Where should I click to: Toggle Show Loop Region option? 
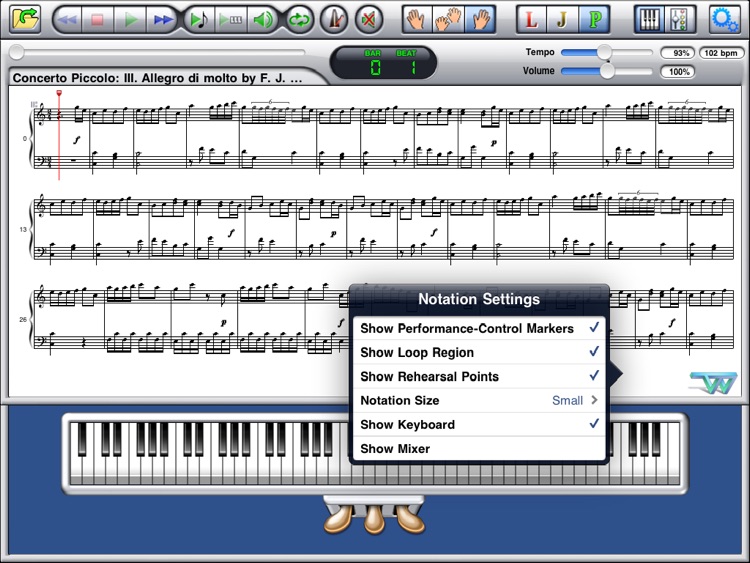479,352
